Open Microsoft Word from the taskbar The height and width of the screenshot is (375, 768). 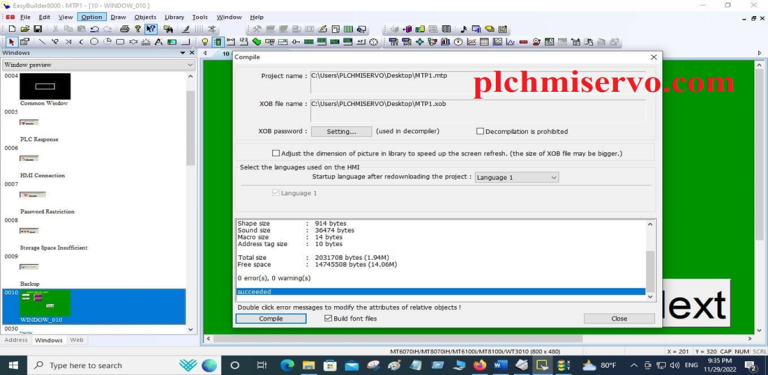point(501,365)
